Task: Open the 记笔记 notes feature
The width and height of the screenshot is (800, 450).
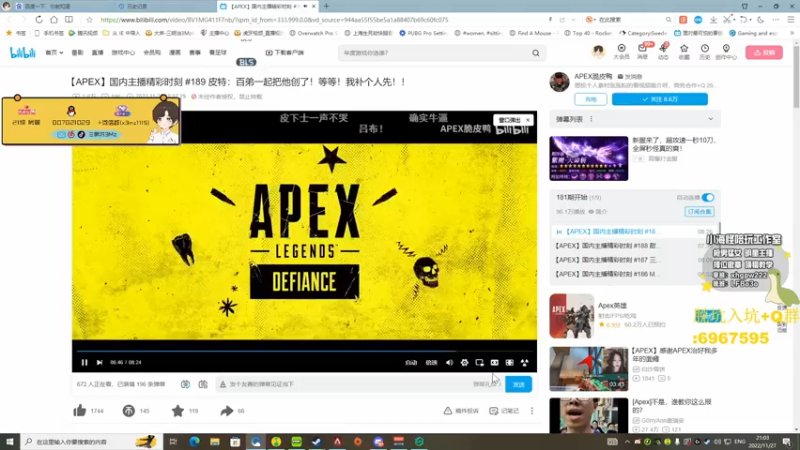Action: (504, 411)
